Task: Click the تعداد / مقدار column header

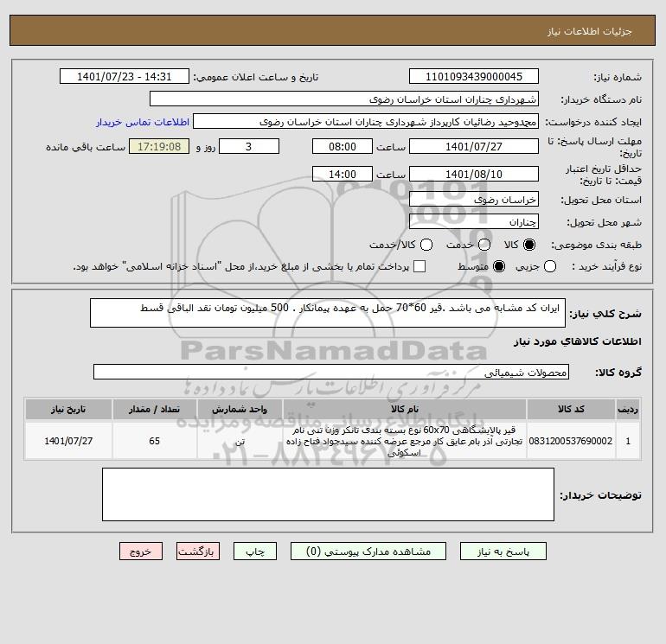Action: click(155, 409)
